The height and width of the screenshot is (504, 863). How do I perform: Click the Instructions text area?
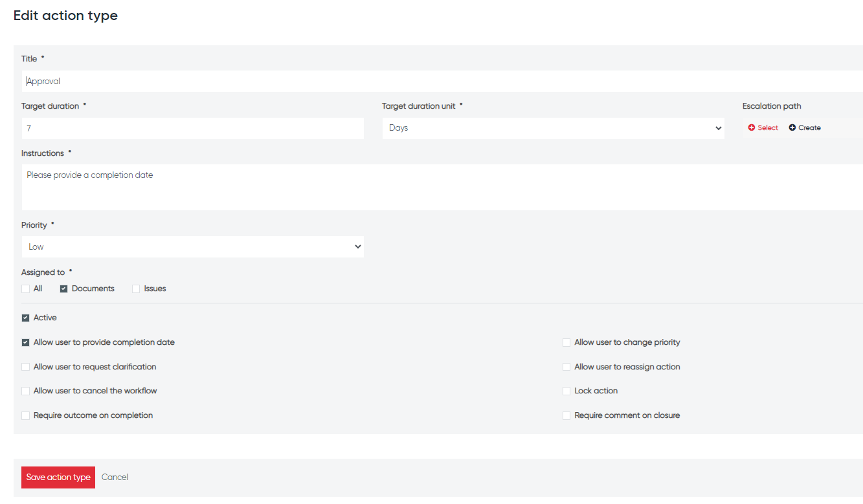(x=442, y=187)
